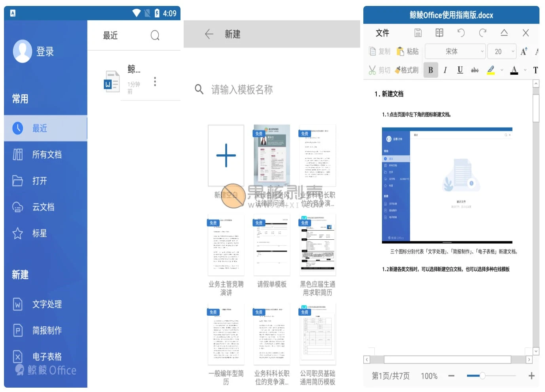Open the 业务主管竞聘演讲 template
545x392 pixels.
[x=226, y=245]
